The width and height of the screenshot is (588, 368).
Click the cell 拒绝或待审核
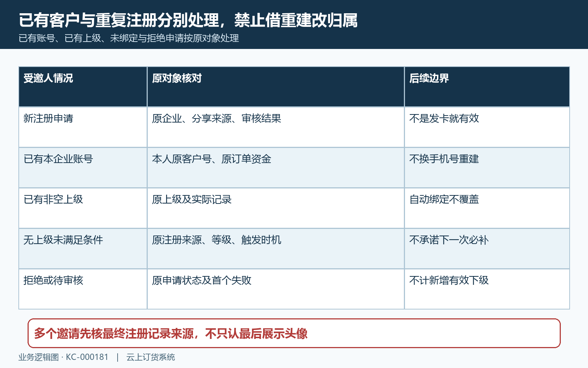(83, 289)
